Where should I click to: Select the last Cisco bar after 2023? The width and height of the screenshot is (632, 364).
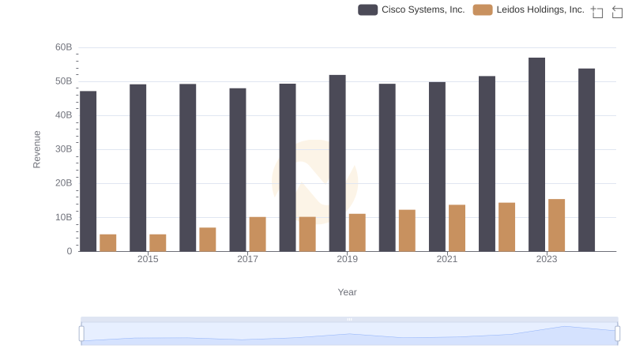coord(586,159)
